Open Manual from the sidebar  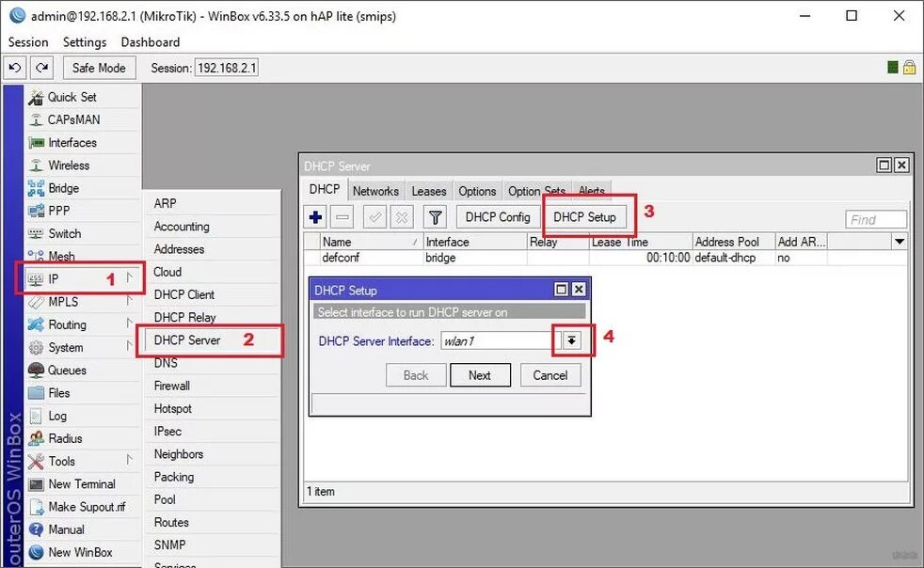(x=83, y=529)
